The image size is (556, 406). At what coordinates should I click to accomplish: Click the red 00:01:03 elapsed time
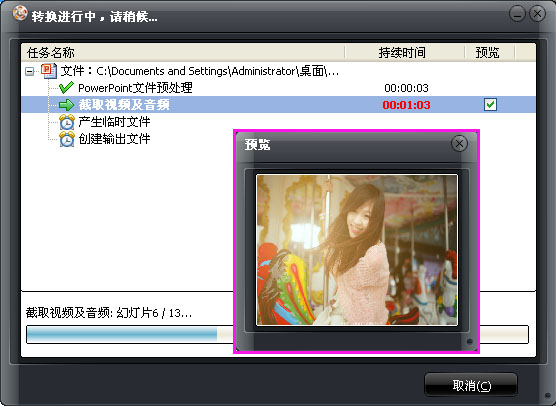pos(406,105)
